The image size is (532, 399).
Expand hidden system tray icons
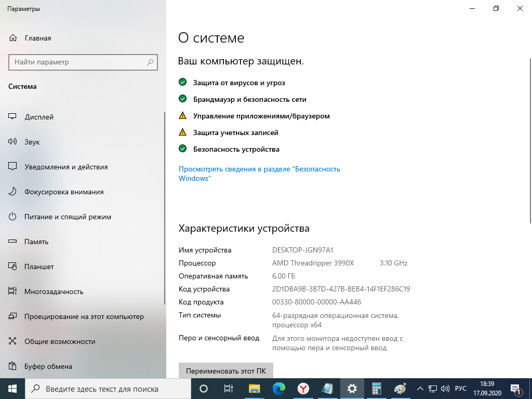point(420,389)
